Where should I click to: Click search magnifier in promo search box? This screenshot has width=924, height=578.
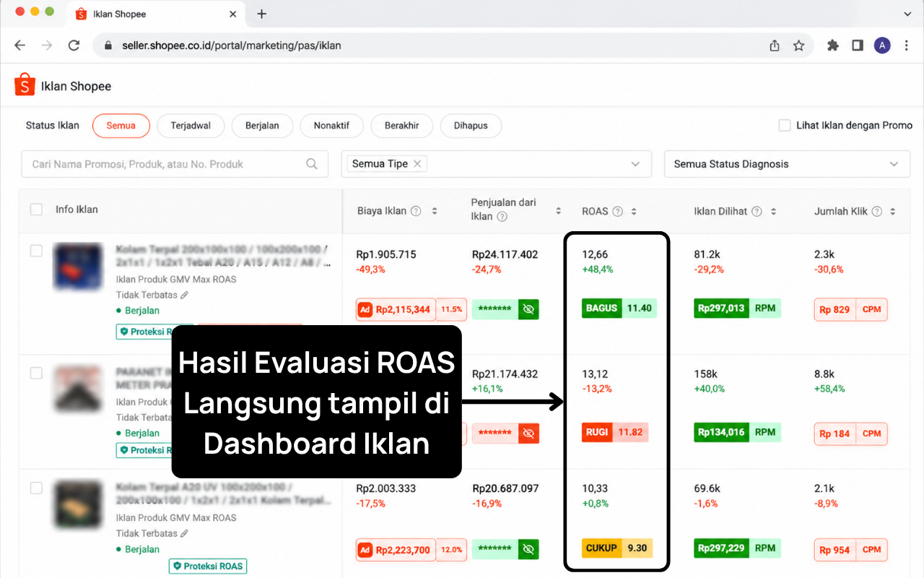(312, 164)
